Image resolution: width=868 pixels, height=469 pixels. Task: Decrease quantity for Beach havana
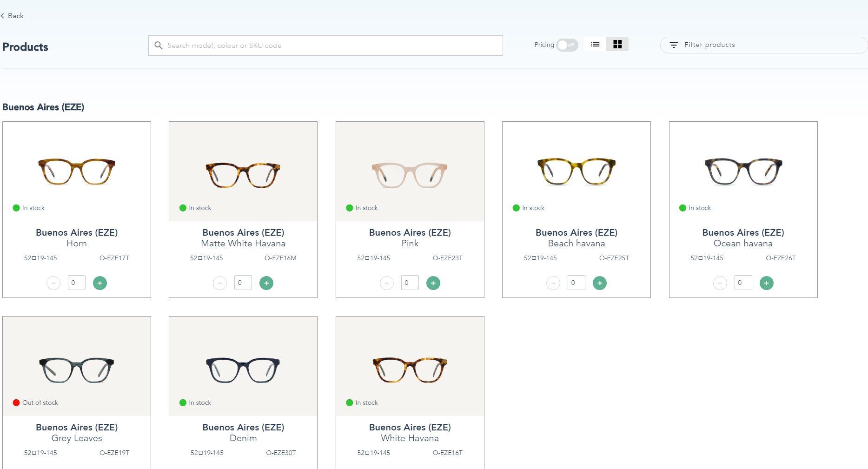pos(553,283)
